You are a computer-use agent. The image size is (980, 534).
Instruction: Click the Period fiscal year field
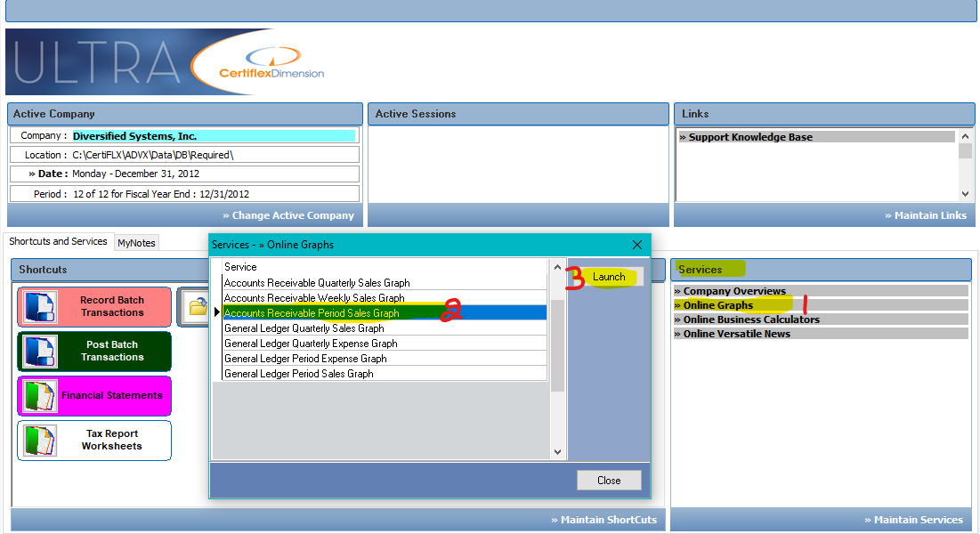click(x=184, y=194)
